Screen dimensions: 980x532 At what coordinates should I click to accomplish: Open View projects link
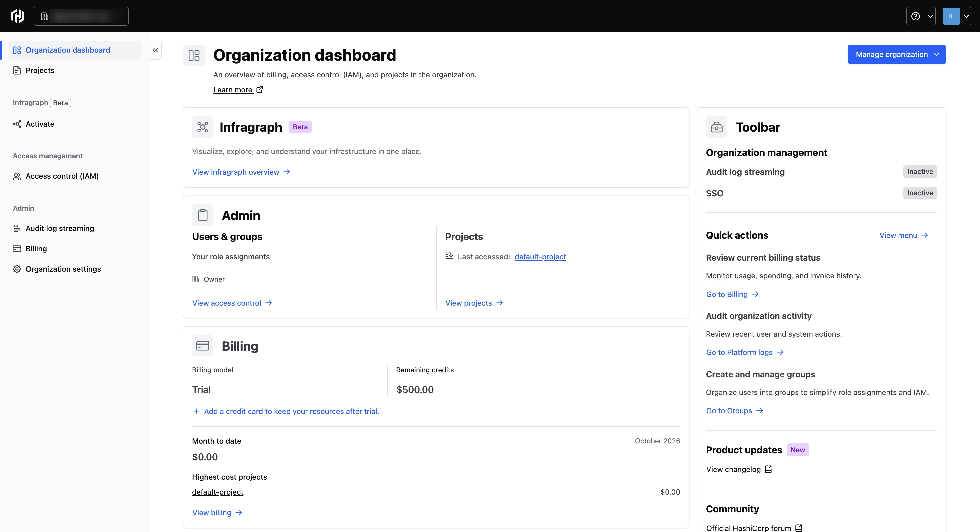474,303
